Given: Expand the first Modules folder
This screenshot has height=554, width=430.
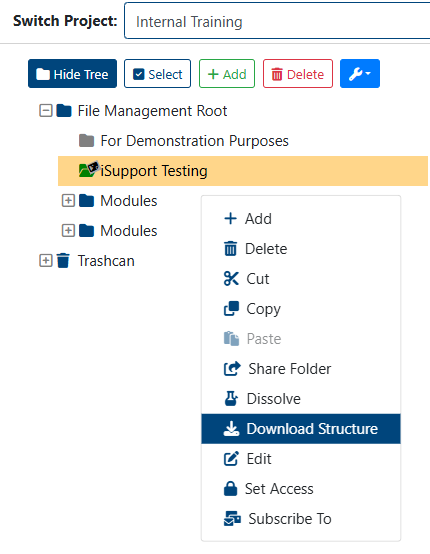Looking at the screenshot, I should (68, 201).
